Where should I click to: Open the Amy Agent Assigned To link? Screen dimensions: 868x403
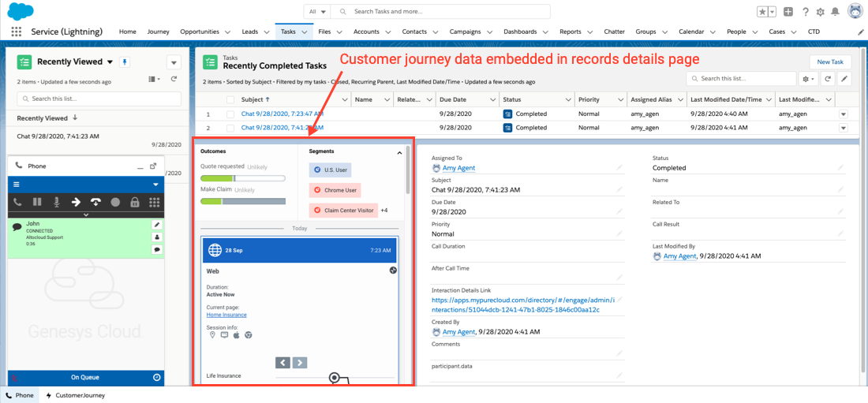pyautogui.click(x=458, y=168)
